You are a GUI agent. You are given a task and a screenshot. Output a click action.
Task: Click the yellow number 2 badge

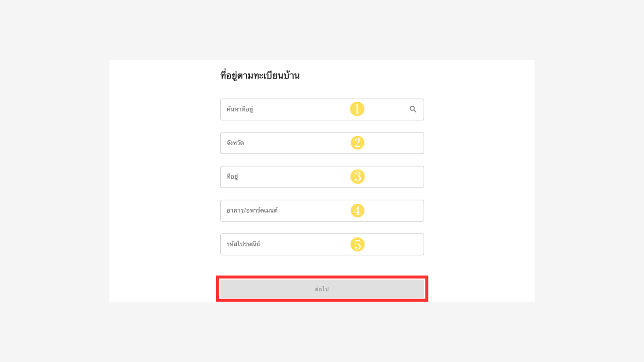(357, 143)
